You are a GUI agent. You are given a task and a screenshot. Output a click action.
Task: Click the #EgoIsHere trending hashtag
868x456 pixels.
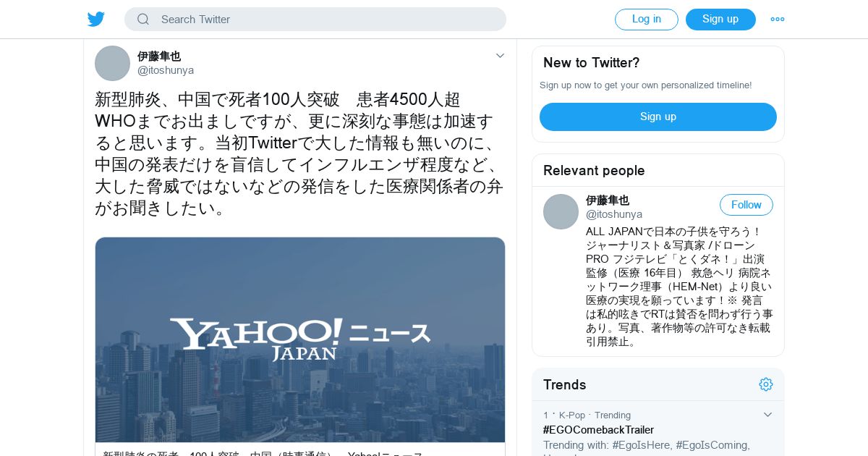click(642, 444)
